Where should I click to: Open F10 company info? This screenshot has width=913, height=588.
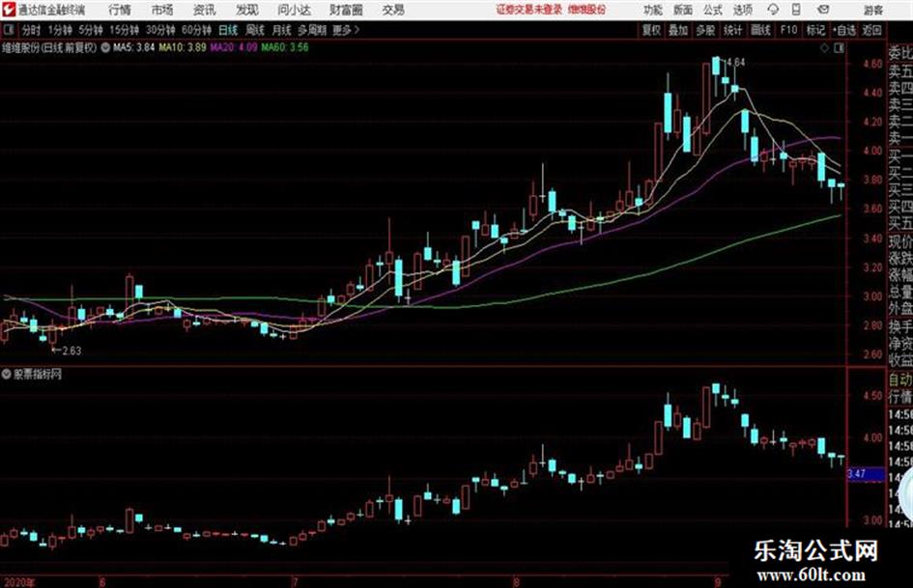(788, 30)
